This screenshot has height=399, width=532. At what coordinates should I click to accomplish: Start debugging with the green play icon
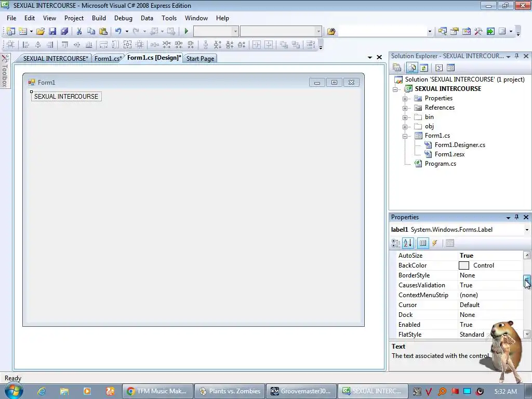[186, 31]
